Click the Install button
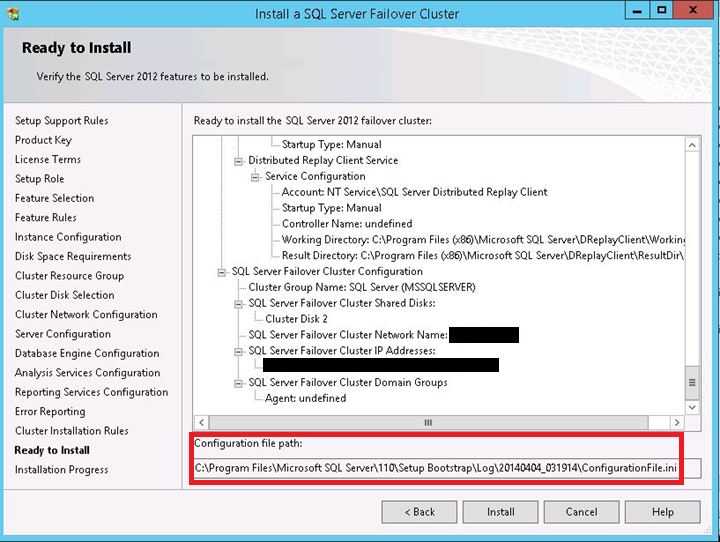 [x=501, y=512]
